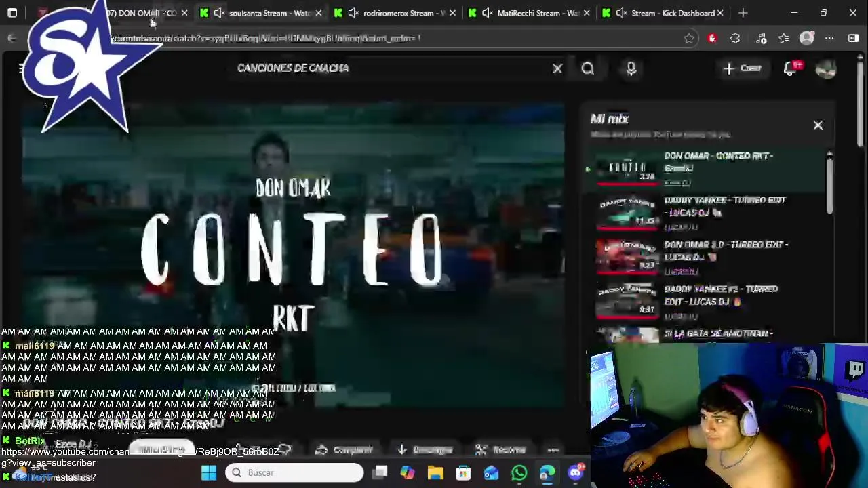The width and height of the screenshot is (868, 488).
Task: Open the Favorites list star icon
Action: tap(784, 39)
